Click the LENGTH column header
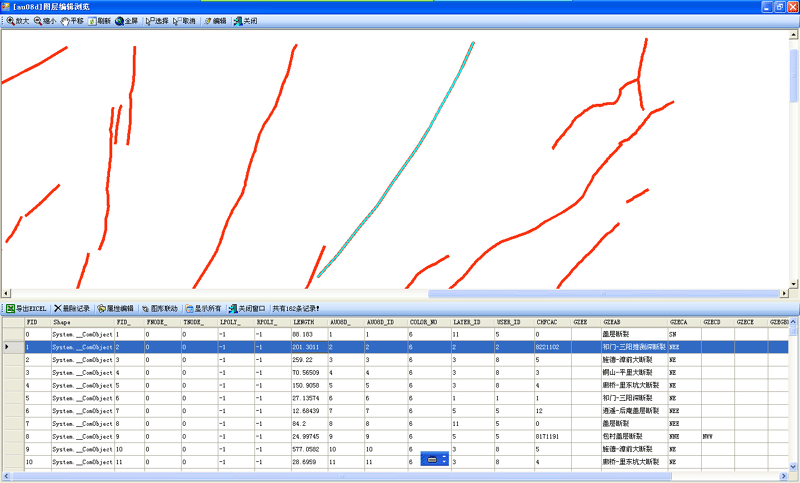The height and width of the screenshot is (483, 800). 303,323
